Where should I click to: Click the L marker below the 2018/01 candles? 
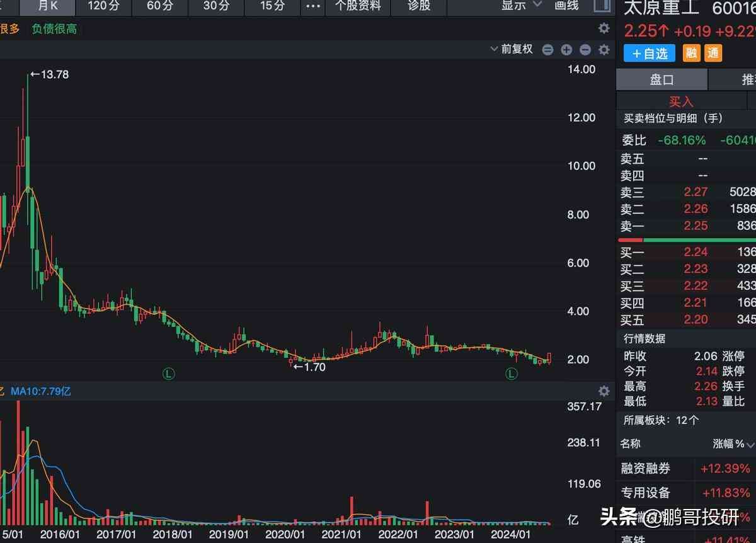coord(168,374)
